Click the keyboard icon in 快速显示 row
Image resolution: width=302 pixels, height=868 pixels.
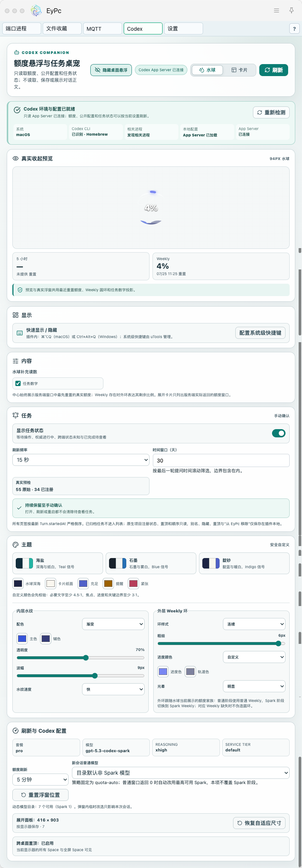[x=20, y=333]
